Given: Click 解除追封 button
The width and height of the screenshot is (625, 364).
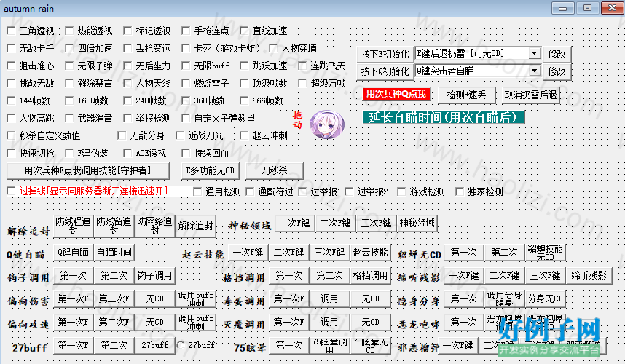Looking at the screenshot, I should tap(195, 226).
